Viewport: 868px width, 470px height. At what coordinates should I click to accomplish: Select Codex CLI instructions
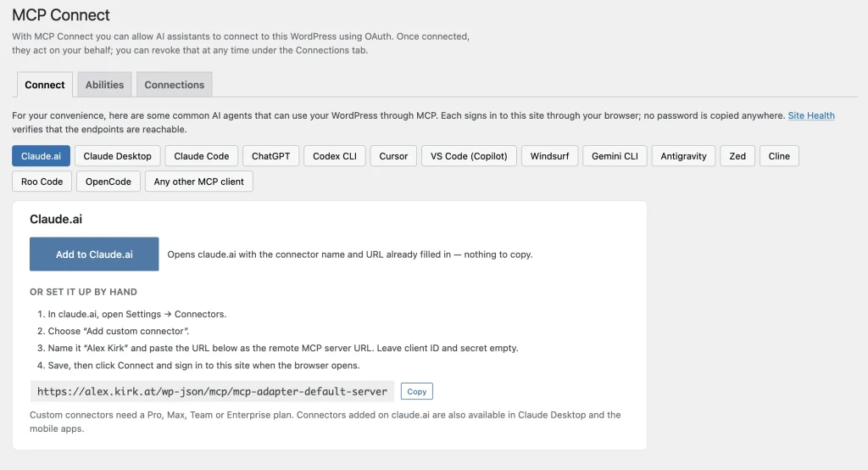[x=335, y=156]
